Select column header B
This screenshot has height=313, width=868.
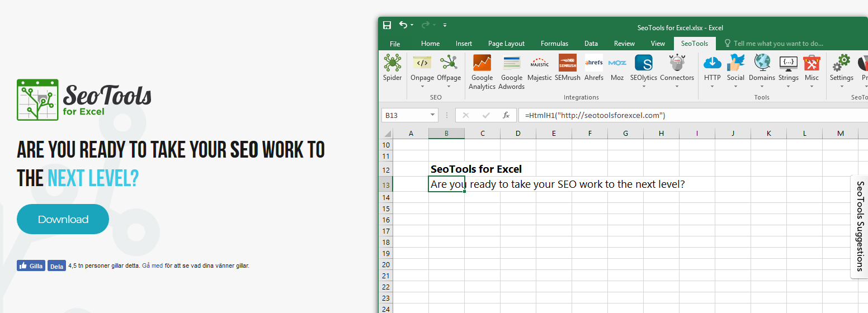446,134
